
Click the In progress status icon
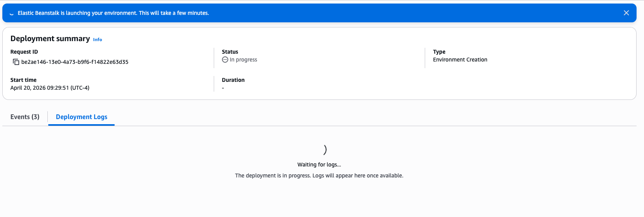(225, 60)
